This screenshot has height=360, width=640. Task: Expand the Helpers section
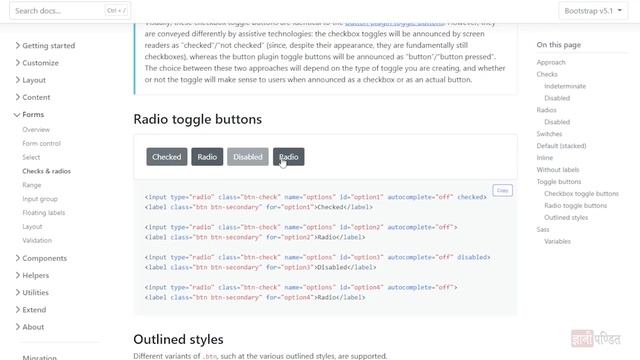point(32,276)
